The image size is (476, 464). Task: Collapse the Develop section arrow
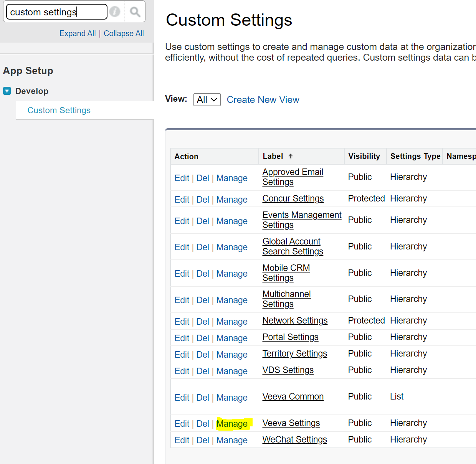7,91
